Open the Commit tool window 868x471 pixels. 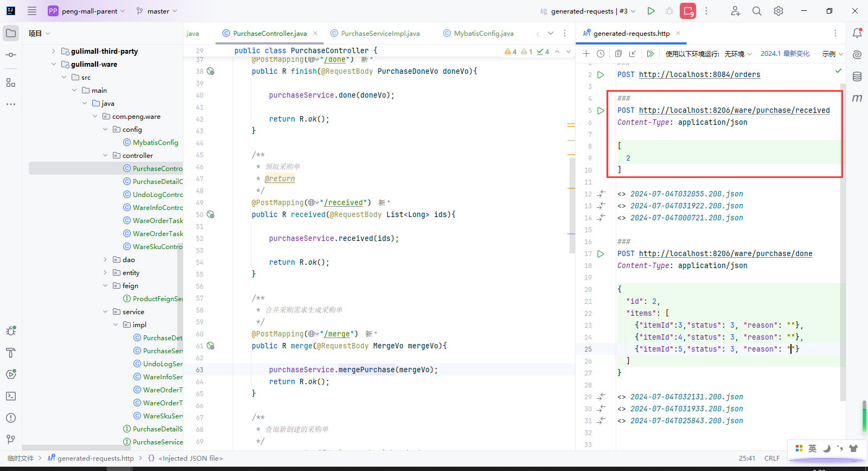tap(11, 55)
